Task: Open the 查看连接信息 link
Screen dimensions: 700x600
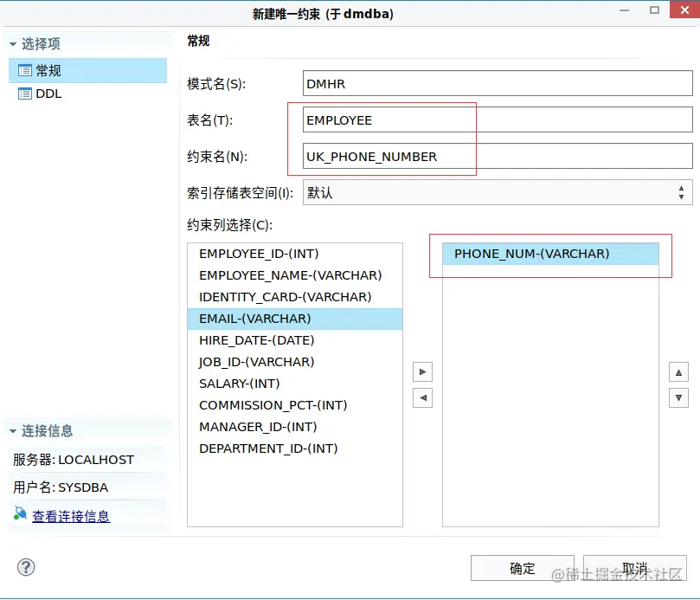Action: click(x=70, y=515)
